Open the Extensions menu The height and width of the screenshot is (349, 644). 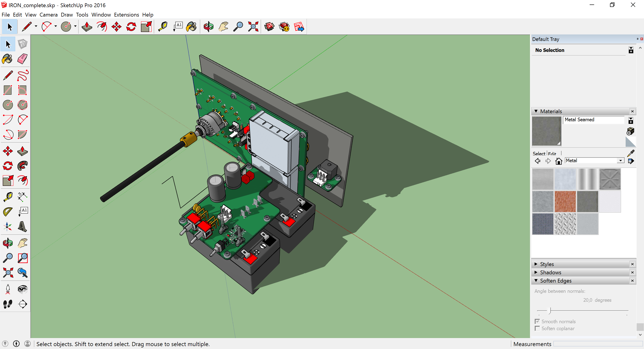pyautogui.click(x=126, y=15)
